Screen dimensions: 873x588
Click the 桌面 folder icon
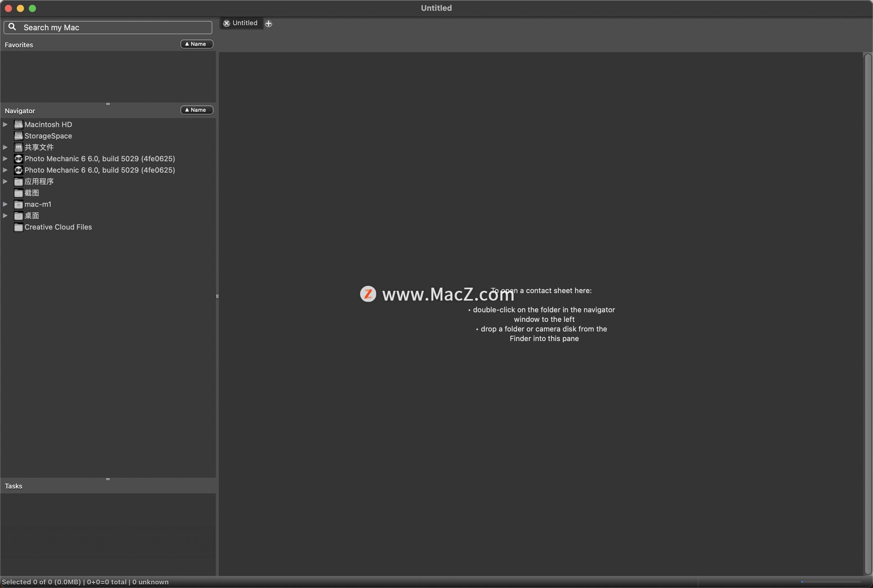pyautogui.click(x=18, y=216)
